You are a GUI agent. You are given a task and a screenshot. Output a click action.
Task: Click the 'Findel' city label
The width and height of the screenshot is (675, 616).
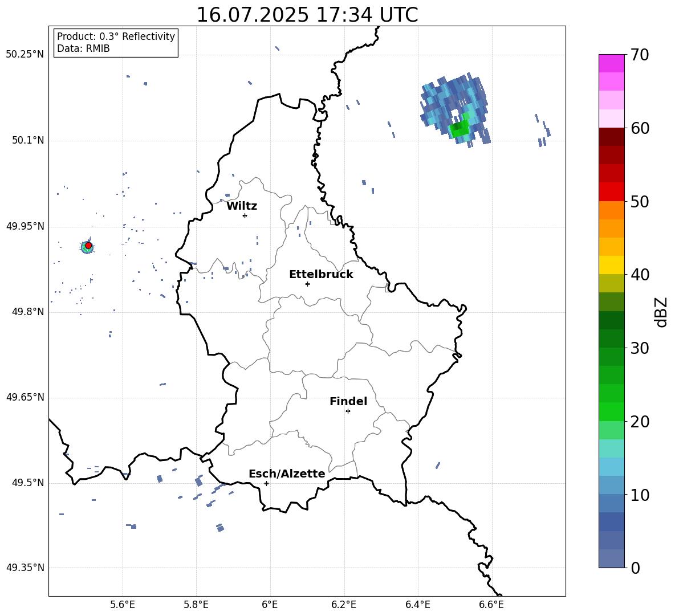pos(348,401)
